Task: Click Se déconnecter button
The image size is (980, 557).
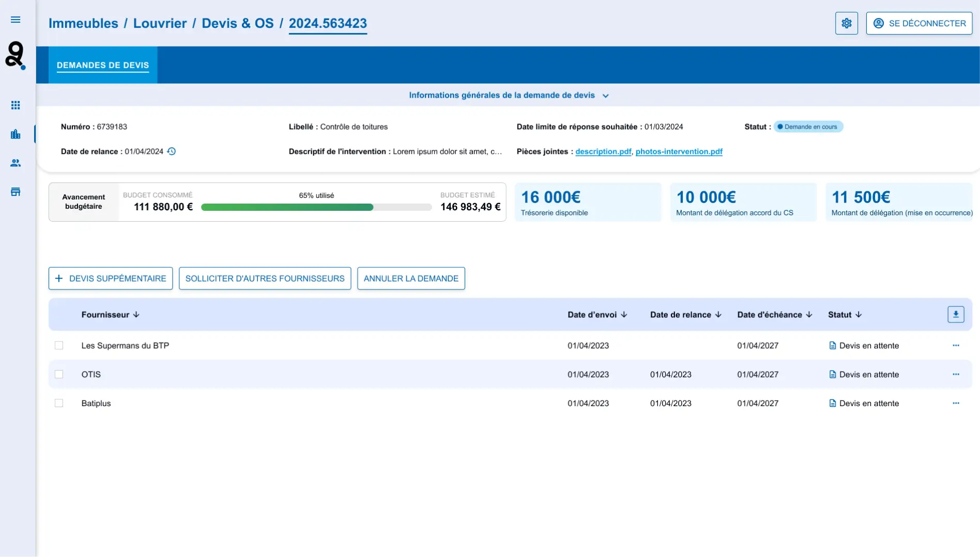Action: pos(920,23)
